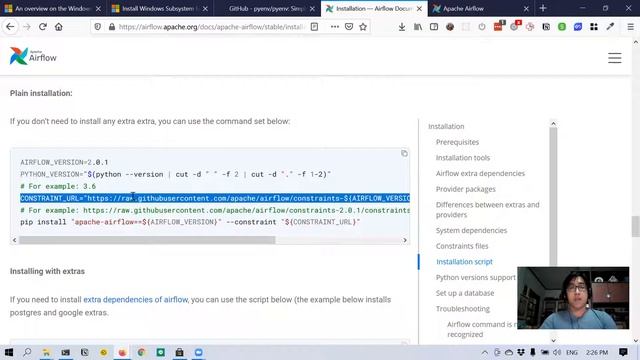Click the AIRFLOW_VERSION=2.0.1 line
This screenshot has height=360, width=640.
tap(64, 162)
